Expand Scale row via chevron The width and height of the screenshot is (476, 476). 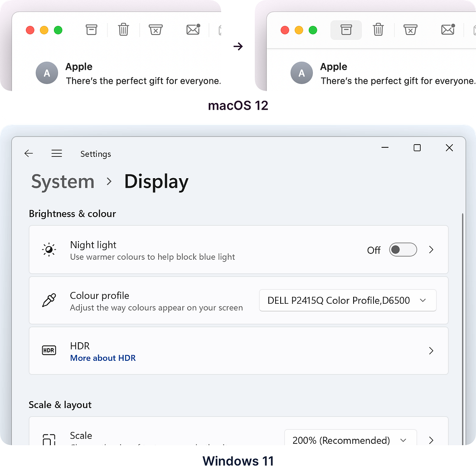431,440
